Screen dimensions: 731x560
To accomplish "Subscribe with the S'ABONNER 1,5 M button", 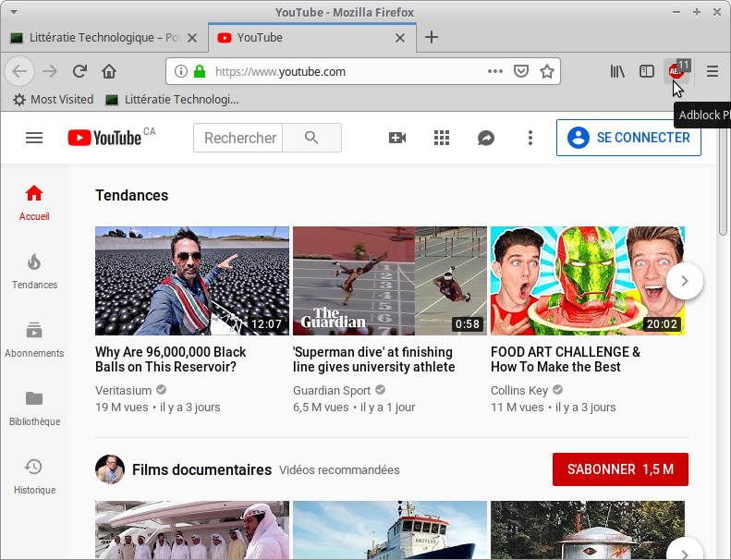I will pos(619,469).
